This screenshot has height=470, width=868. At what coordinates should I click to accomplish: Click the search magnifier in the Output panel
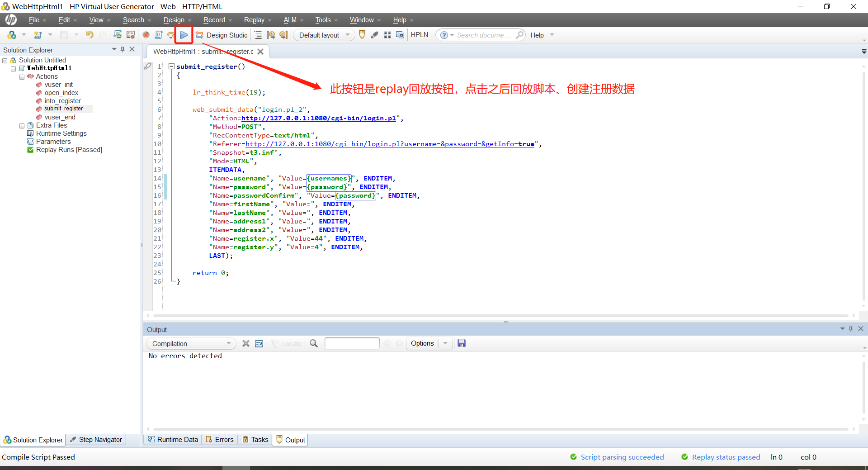(313, 343)
